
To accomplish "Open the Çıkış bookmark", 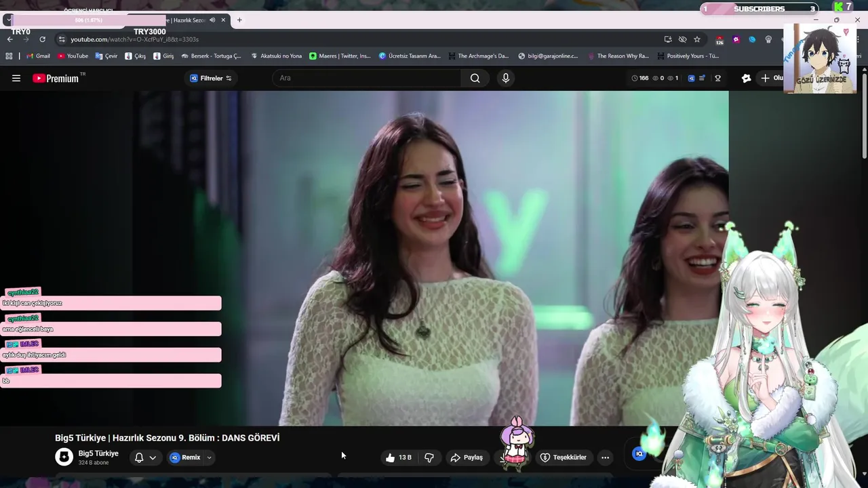I will tap(136, 56).
